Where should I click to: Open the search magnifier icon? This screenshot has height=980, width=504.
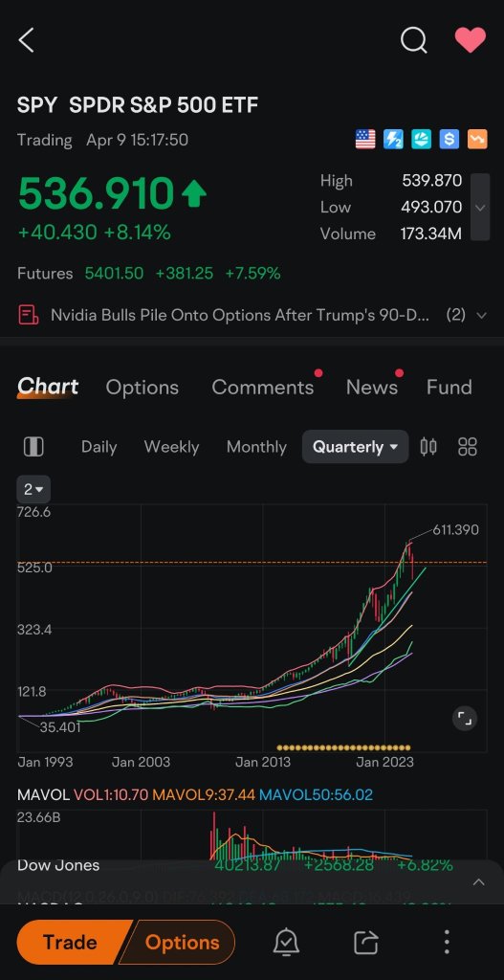pos(413,40)
